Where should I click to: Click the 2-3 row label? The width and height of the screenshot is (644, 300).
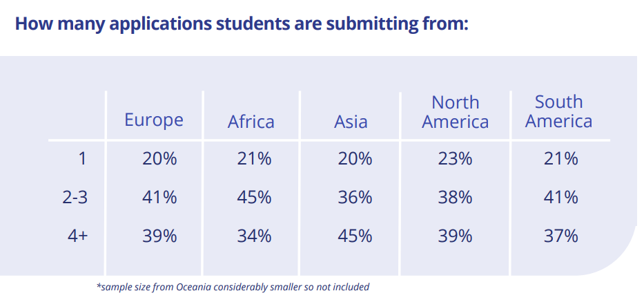click(75, 198)
